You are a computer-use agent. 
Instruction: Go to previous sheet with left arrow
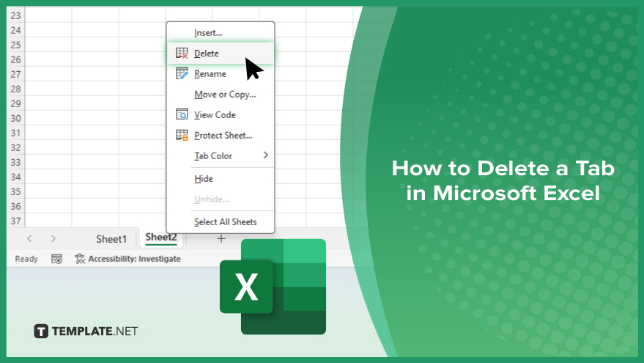tap(29, 238)
